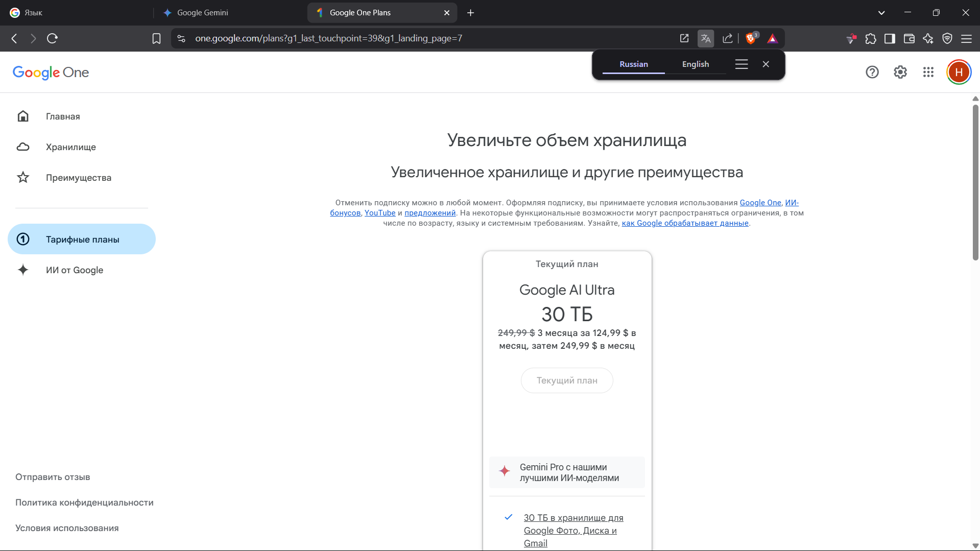
Task: Close the Google One Plans tab
Action: (x=447, y=13)
